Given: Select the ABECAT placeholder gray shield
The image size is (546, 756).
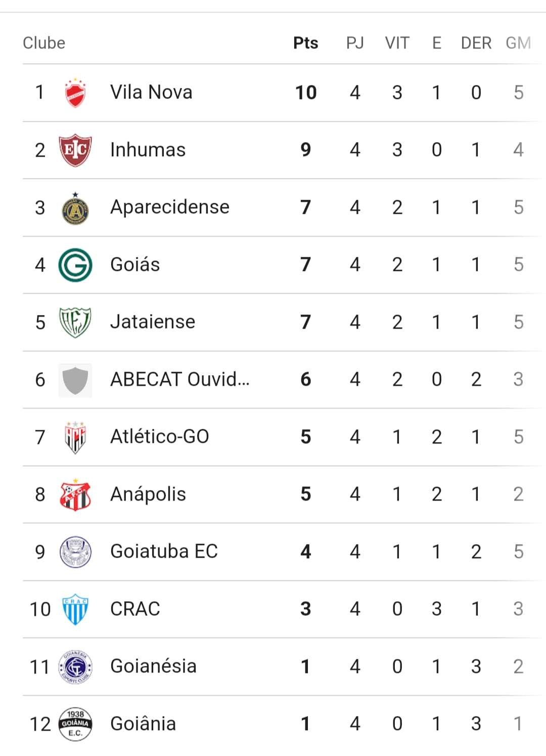Looking at the screenshot, I should point(75,380).
